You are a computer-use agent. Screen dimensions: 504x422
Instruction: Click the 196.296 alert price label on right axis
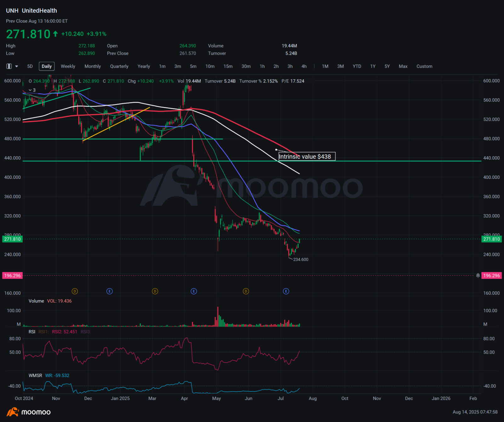[492, 276]
